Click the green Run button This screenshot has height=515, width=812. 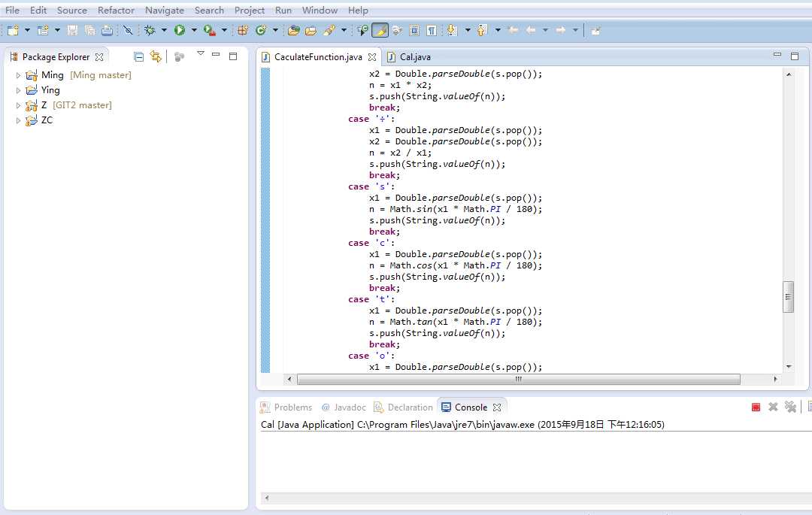point(180,31)
